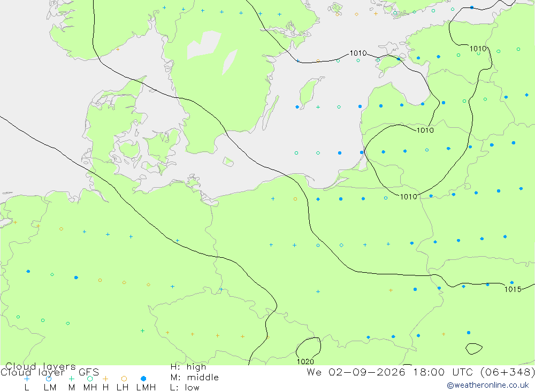Click the orange plus legend symbol above H
Screen dimensions: 535x392
[105, 379]
